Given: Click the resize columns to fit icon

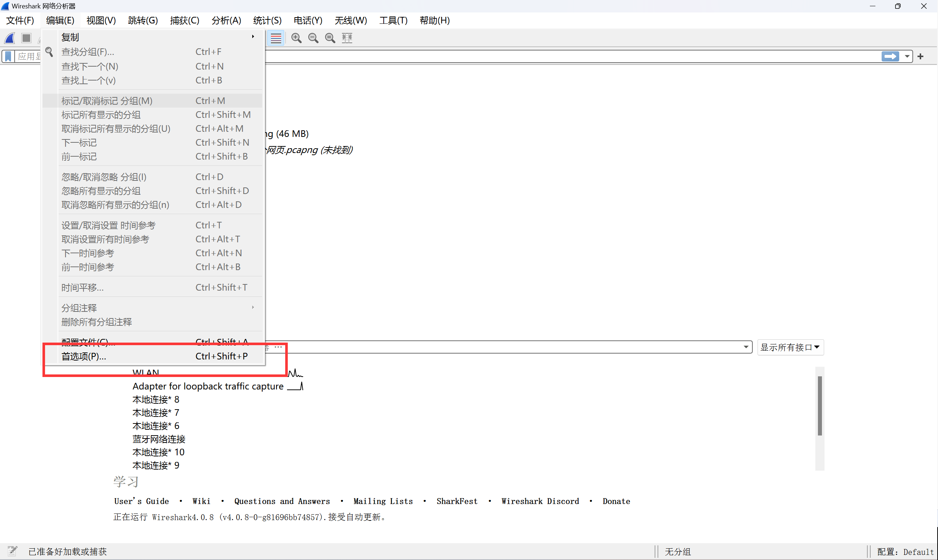Looking at the screenshot, I should tap(346, 38).
